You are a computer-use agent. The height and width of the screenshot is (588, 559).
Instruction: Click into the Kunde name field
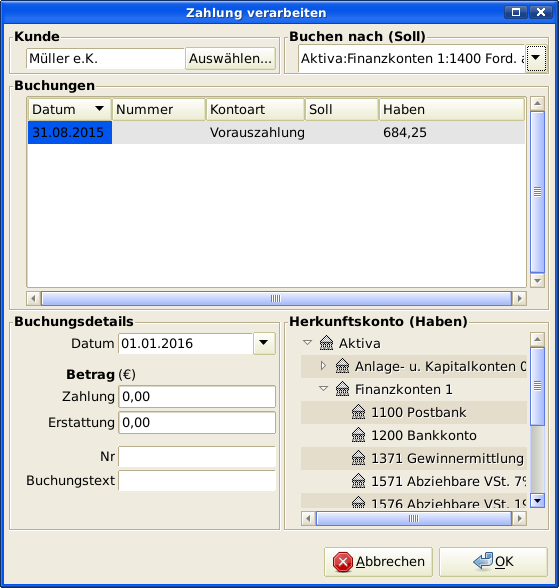point(106,58)
